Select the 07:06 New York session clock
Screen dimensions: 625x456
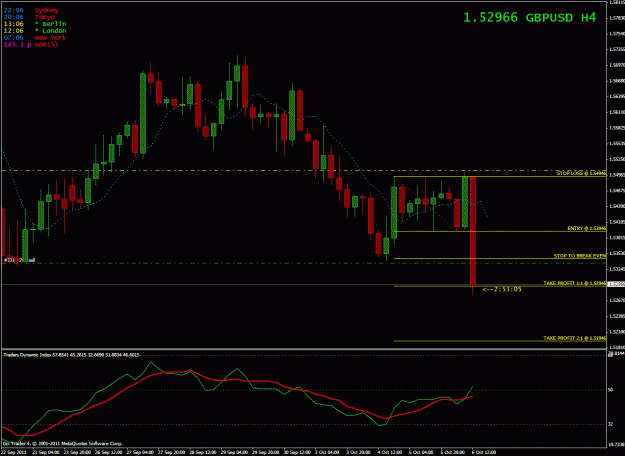click(x=35, y=37)
